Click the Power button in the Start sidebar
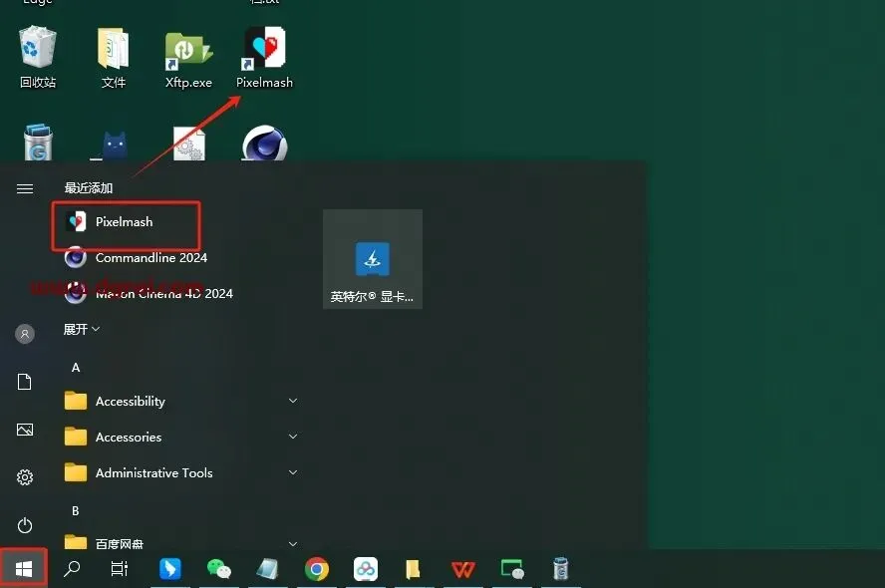Screen dimensions: 885x588 tap(25, 525)
